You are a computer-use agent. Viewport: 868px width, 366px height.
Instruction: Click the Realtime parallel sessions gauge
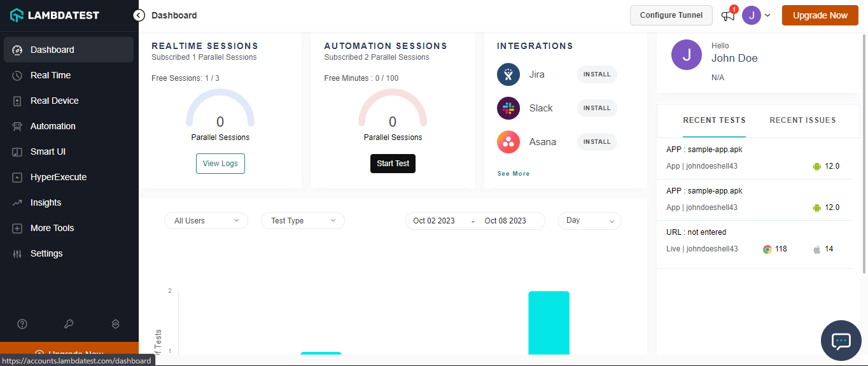(220, 108)
